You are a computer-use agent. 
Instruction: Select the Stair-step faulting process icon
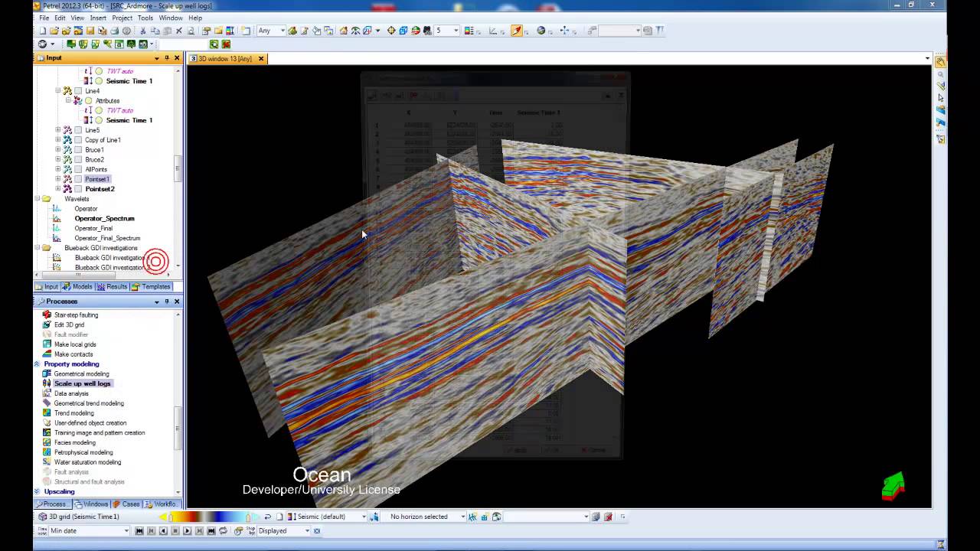tap(47, 315)
